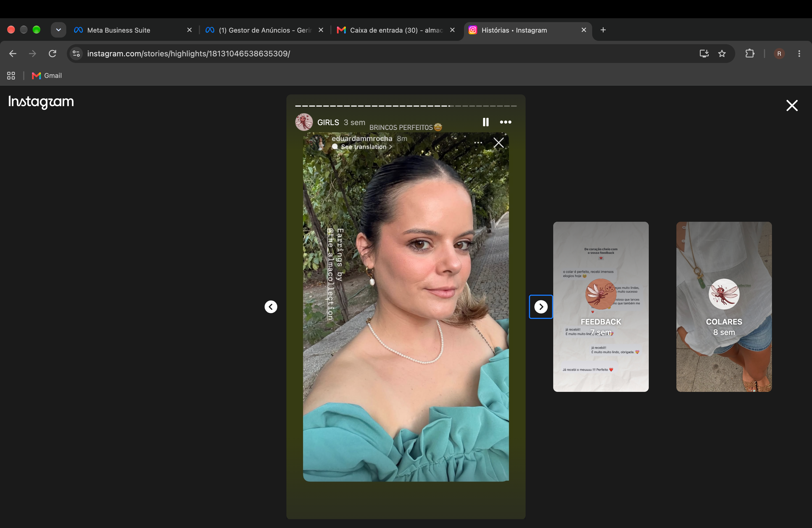
Task: Click the eduardammrocha username in the story
Action: coord(362,138)
